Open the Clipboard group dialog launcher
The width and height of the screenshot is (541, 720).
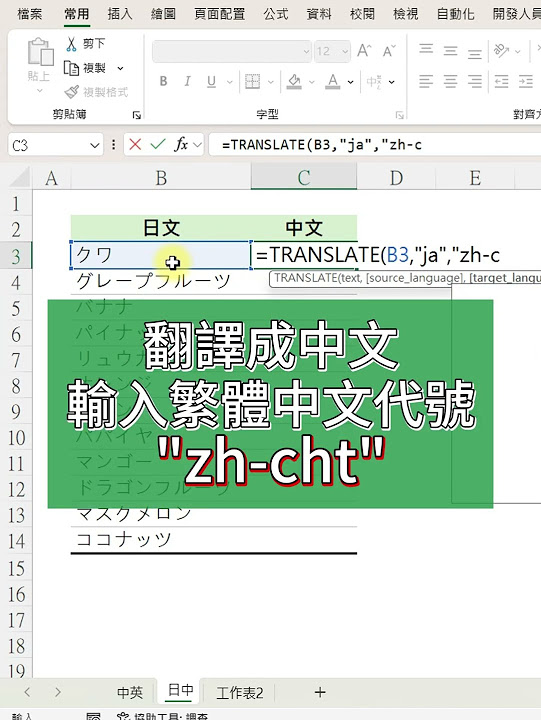click(136, 115)
